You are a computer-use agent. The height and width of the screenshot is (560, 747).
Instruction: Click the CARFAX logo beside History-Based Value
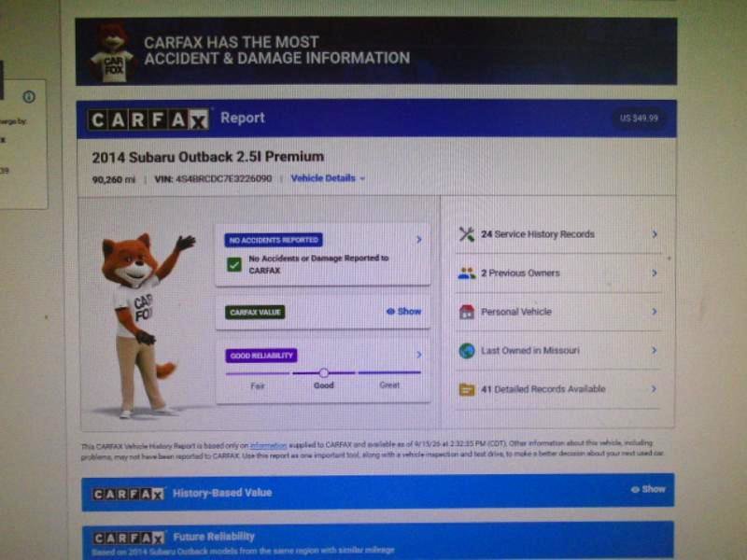[129, 494]
